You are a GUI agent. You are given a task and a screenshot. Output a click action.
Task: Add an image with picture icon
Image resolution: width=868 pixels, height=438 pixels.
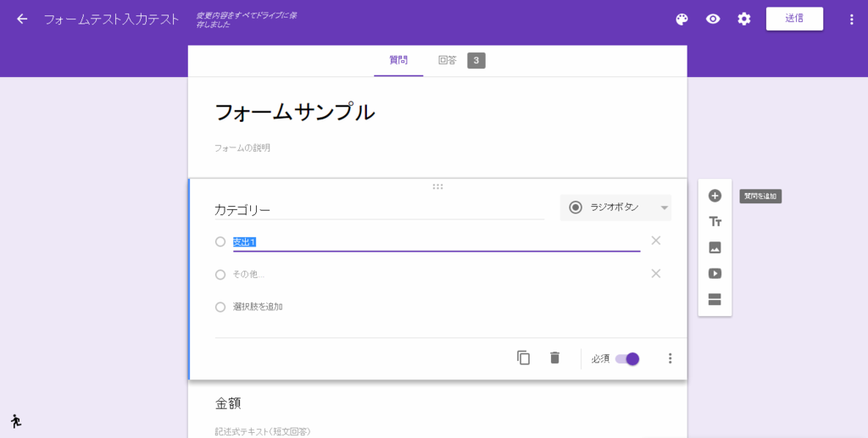click(715, 247)
